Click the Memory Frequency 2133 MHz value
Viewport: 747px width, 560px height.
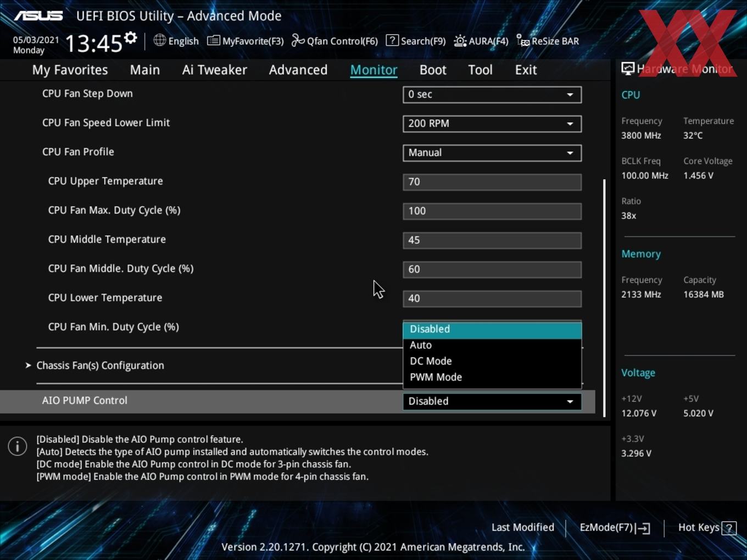tap(641, 295)
